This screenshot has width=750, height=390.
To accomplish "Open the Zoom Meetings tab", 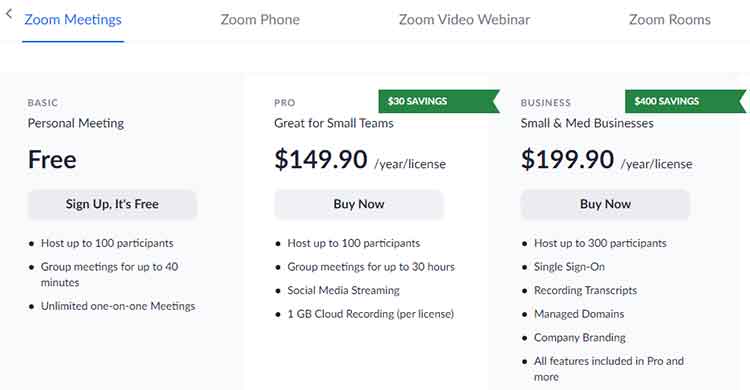I will [x=73, y=20].
